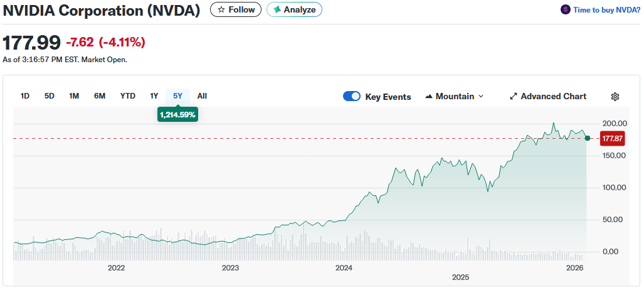Viewport: 644px width, 292px height.
Task: Toggle the Key Events switch
Action: coord(352,97)
